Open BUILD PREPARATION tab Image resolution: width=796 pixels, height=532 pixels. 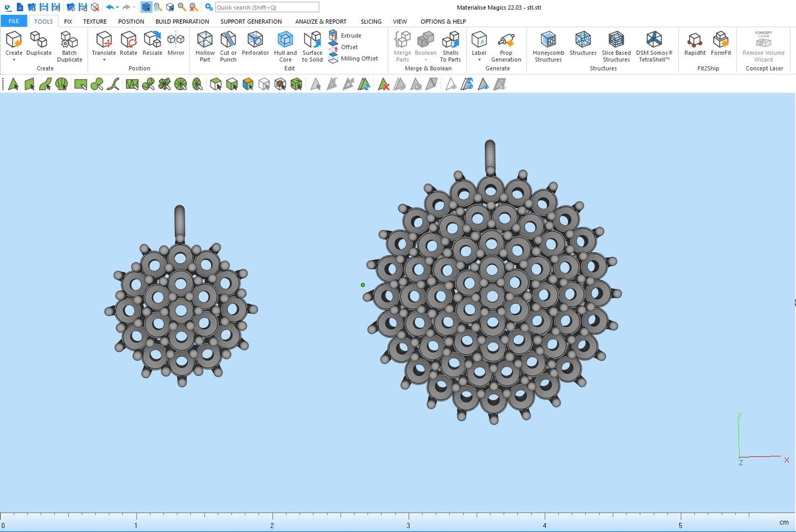click(x=182, y=22)
